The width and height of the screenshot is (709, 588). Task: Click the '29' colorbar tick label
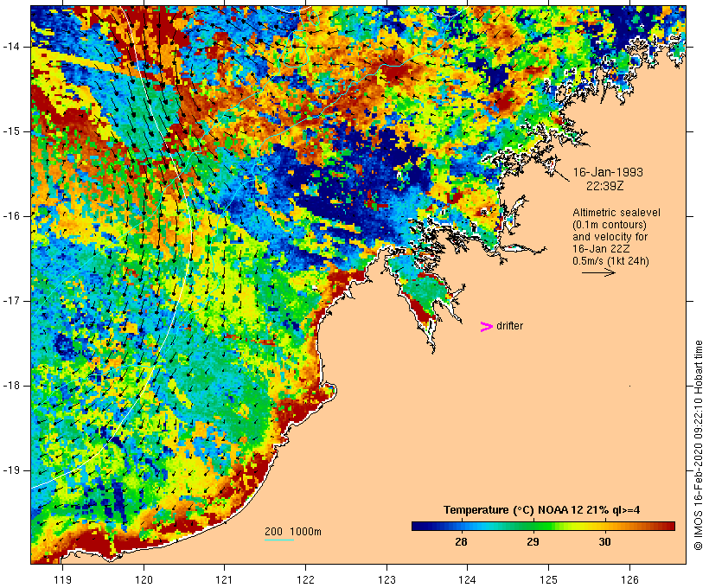pyautogui.click(x=533, y=541)
